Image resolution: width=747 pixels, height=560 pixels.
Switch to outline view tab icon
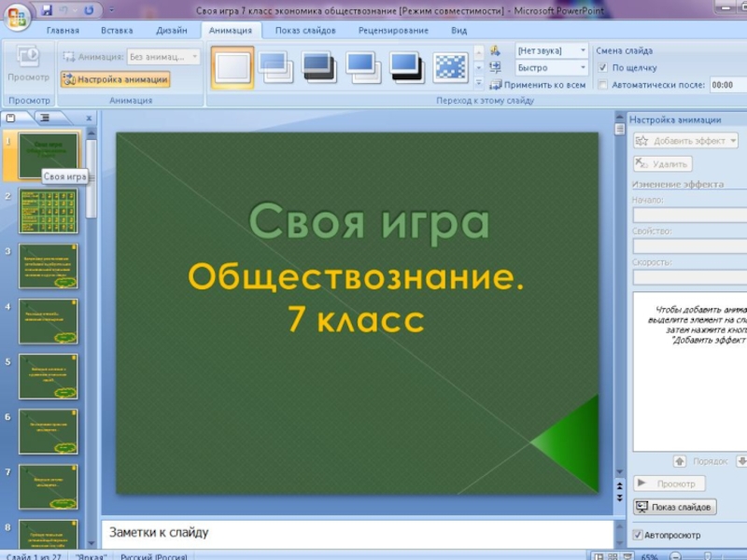pos(43,118)
